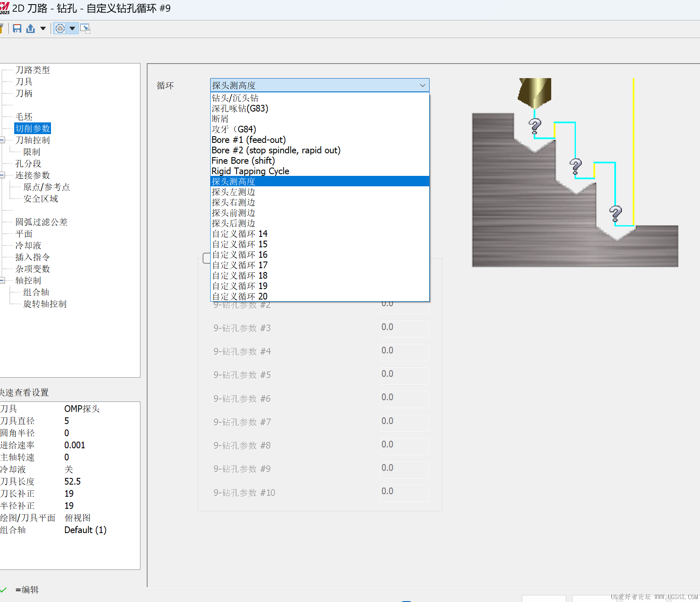
Task: Go to 孔分段 tree page
Action: pyautogui.click(x=28, y=164)
